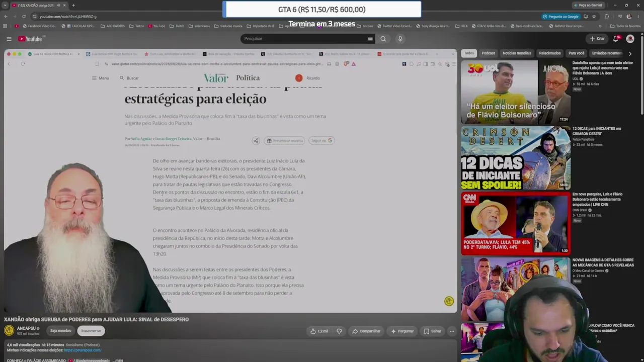Save the video with 'Salvar' button
644x362 pixels.
coord(433,331)
